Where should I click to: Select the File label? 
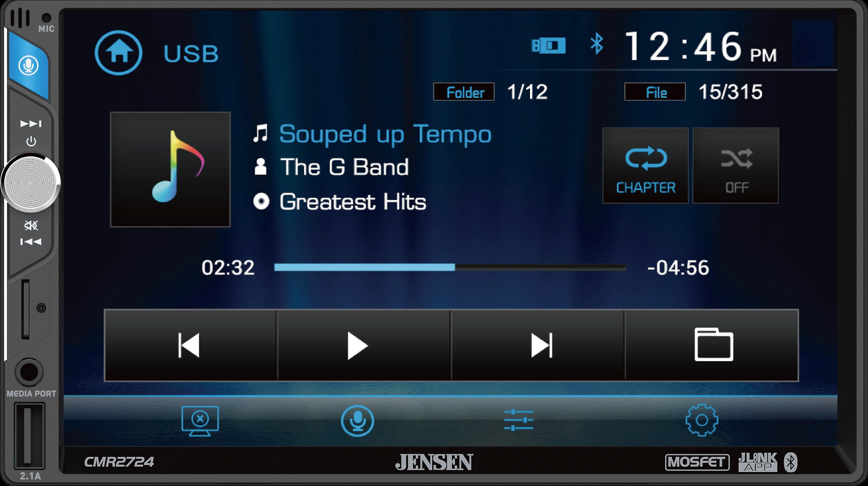click(655, 92)
